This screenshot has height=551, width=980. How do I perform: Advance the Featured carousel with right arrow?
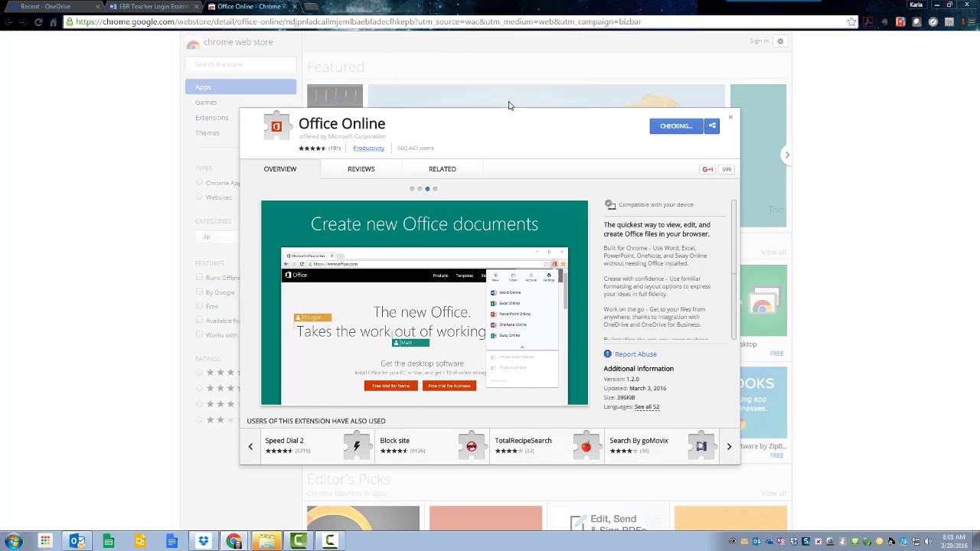point(786,155)
